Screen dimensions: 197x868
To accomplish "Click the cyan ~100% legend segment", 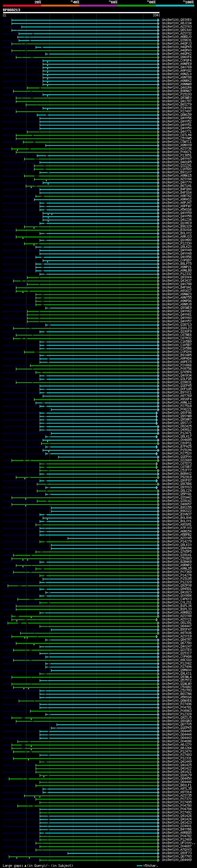I will coord(175,6).
